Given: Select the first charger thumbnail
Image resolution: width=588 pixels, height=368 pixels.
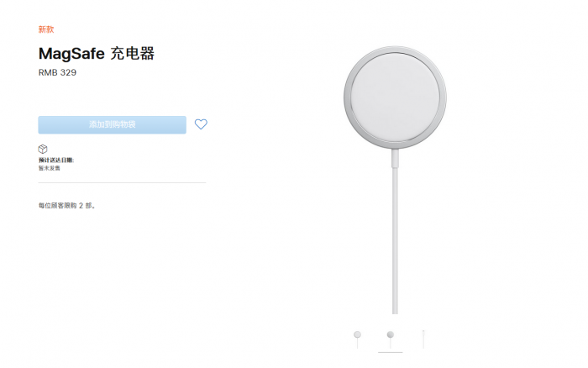Looking at the screenshot, I should click(x=359, y=334).
